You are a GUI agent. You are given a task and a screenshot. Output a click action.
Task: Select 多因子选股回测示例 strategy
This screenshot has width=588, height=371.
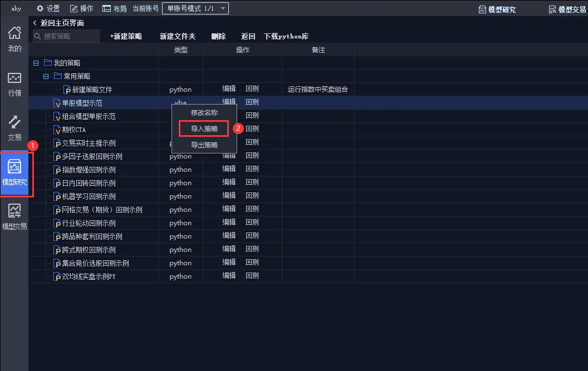[92, 157]
